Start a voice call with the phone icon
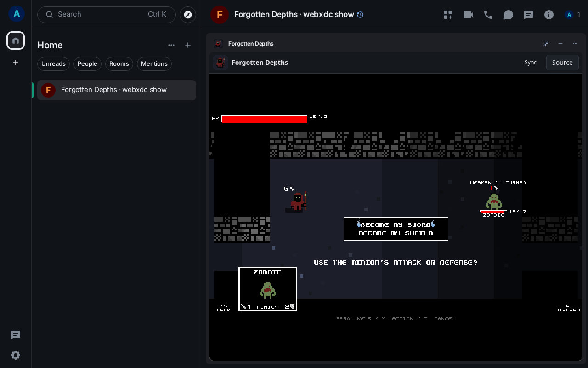Image resolution: width=588 pixels, height=368 pixels. (x=488, y=15)
